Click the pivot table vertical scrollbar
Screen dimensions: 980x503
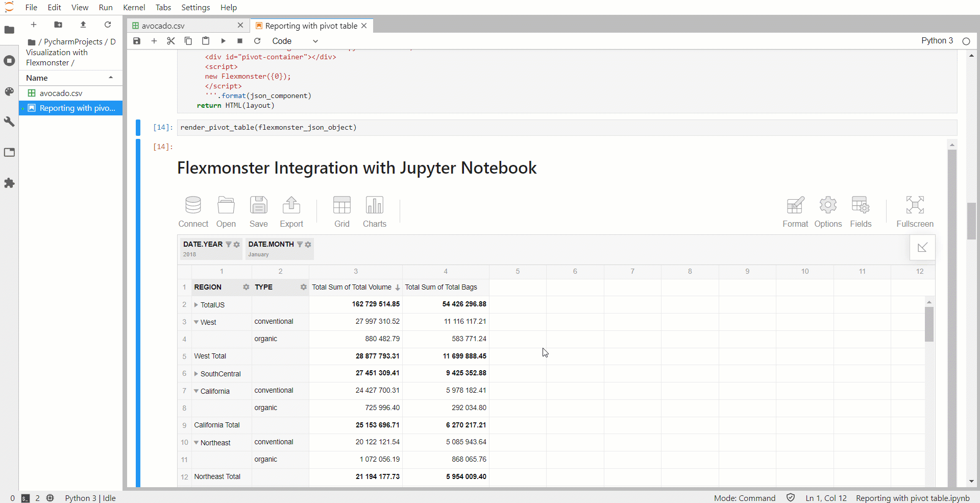coord(929,324)
